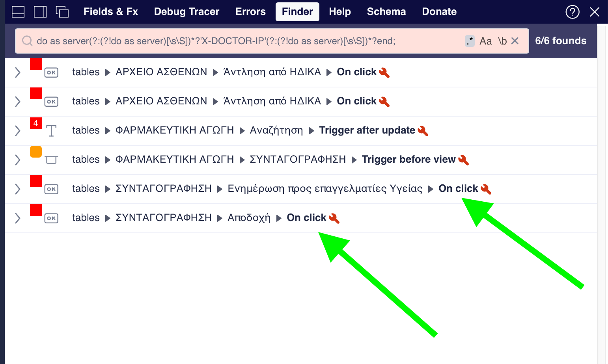This screenshot has width=608, height=364.
Task: Click the wrench in the Αποδοχή row
Action: click(x=334, y=218)
